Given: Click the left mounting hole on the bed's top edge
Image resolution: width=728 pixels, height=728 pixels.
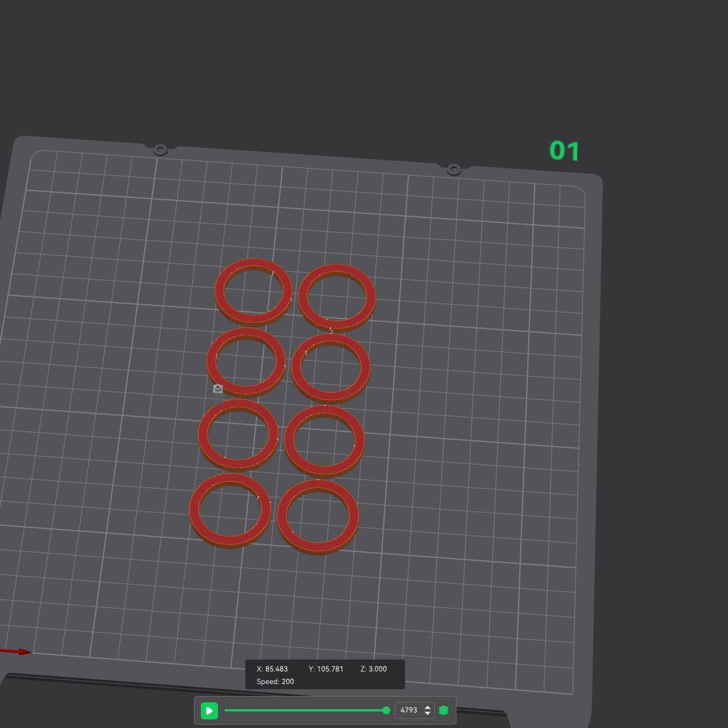Looking at the screenshot, I should click(160, 150).
